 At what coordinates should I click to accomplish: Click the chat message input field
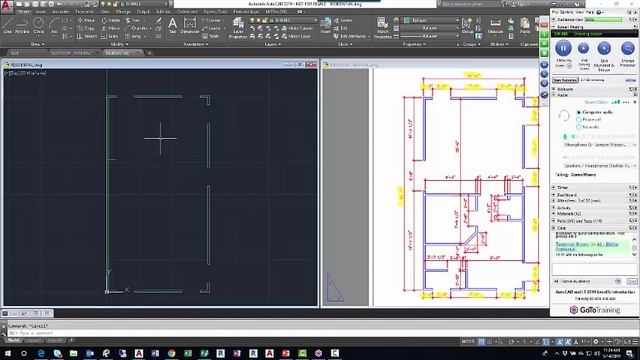point(594,269)
